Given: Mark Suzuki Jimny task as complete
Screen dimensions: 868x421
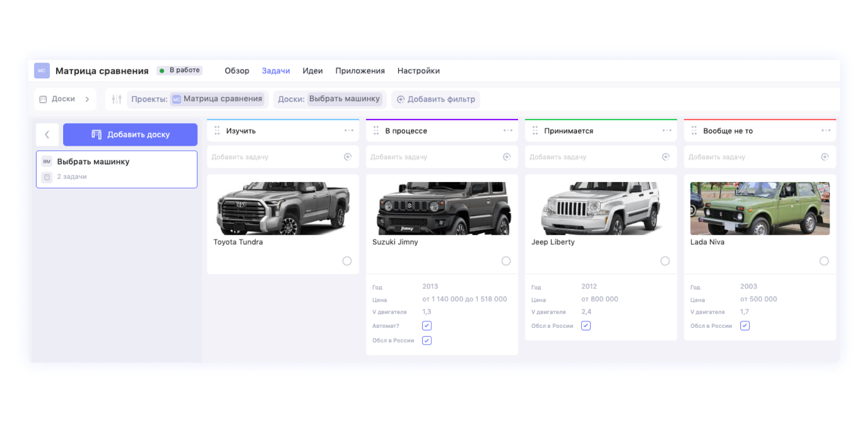Looking at the screenshot, I should click(x=506, y=261).
